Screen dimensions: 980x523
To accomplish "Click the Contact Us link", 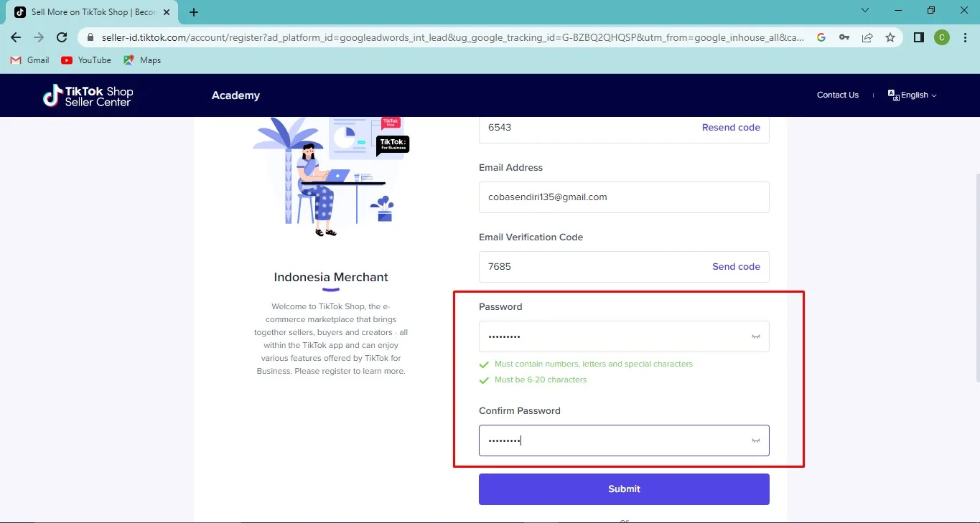I will click(x=837, y=95).
